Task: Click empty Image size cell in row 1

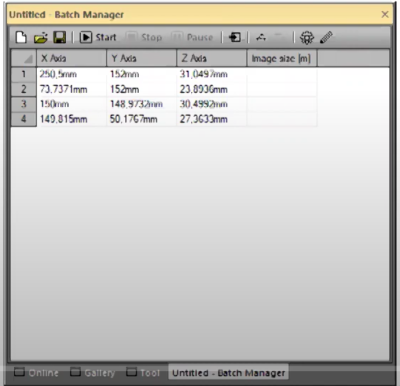Action: coord(282,74)
